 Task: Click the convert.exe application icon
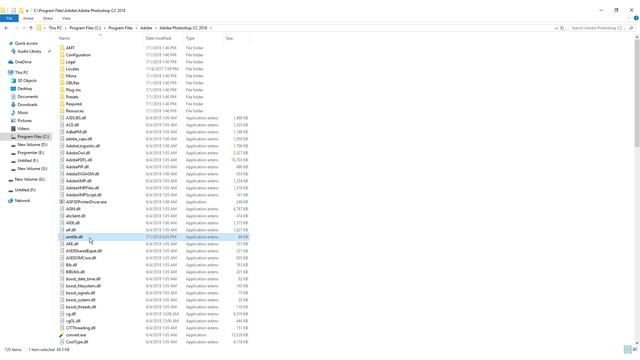click(x=62, y=335)
